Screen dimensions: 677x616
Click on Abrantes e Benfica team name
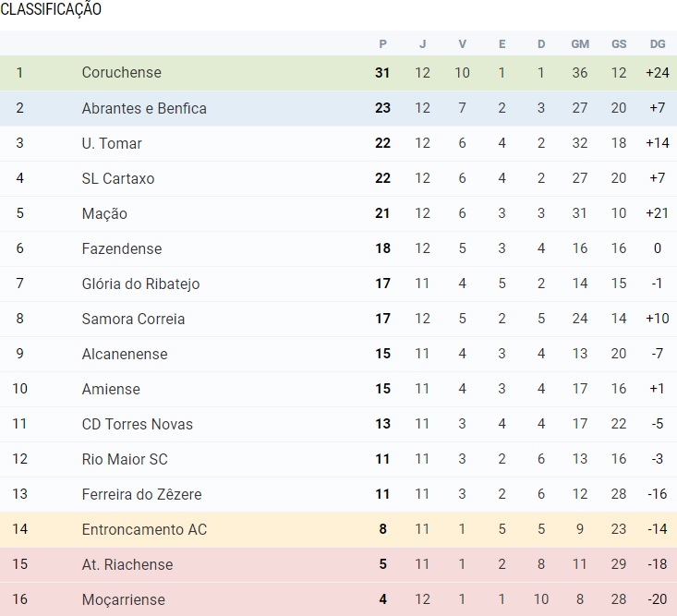click(x=144, y=108)
